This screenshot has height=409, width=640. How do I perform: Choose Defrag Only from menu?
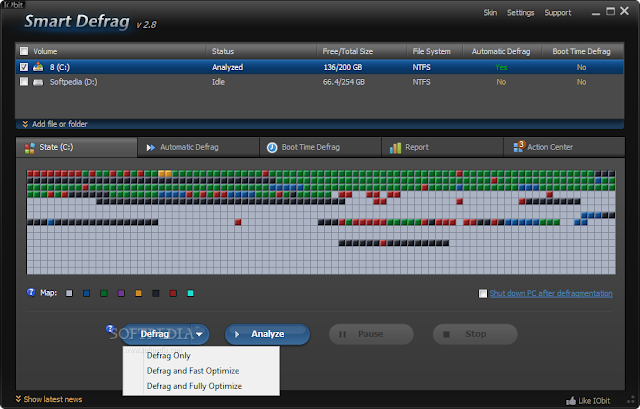(169, 356)
